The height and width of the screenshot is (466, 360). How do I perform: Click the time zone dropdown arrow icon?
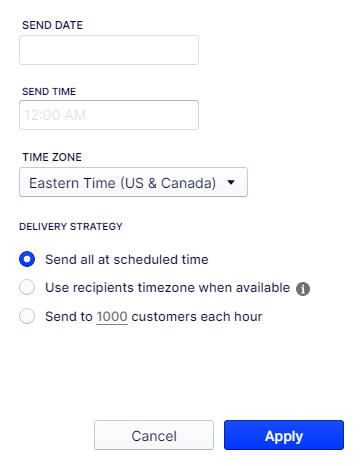[x=231, y=182]
